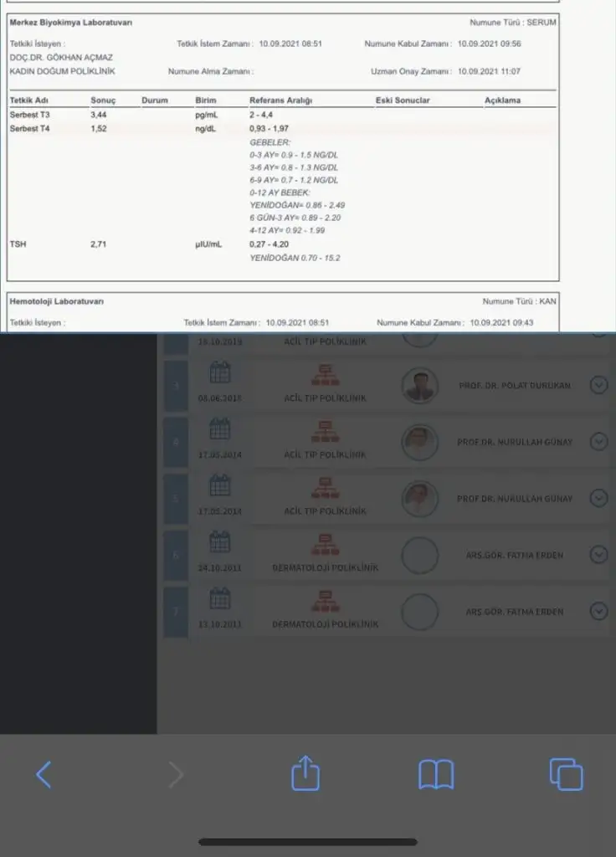Screen dimensions: 616x857
Task: Expand the 24.10.2011 Fatma Erden visit
Action: (x=598, y=554)
